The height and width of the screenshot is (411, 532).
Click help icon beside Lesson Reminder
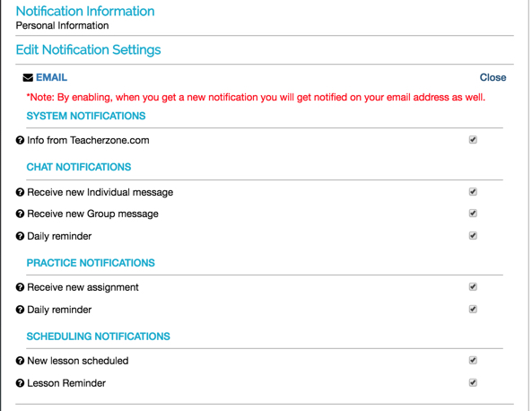pos(20,383)
